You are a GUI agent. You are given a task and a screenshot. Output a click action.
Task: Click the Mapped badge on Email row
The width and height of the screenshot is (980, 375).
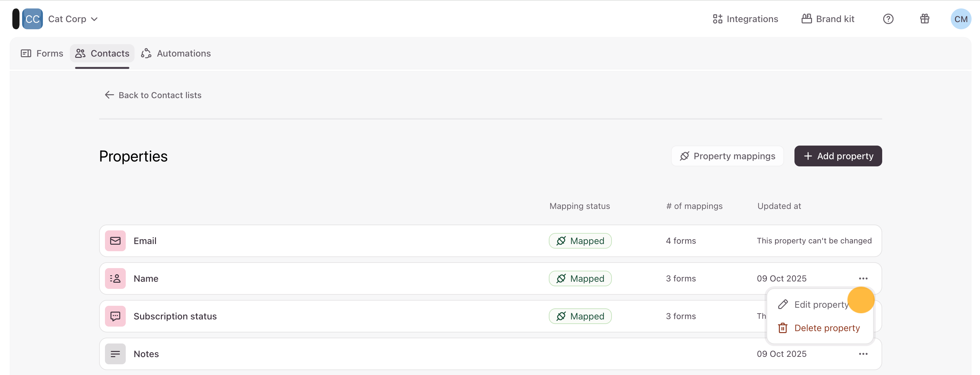580,241
